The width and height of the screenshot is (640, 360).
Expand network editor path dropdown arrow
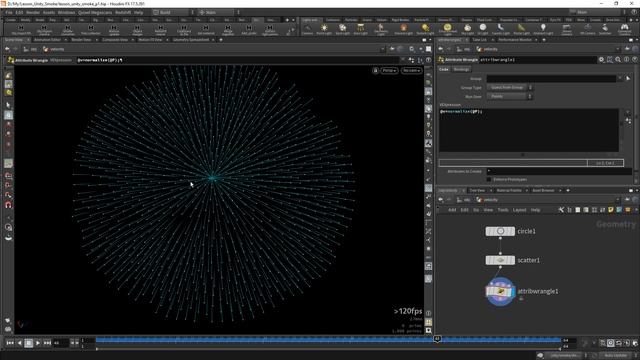click(618, 200)
